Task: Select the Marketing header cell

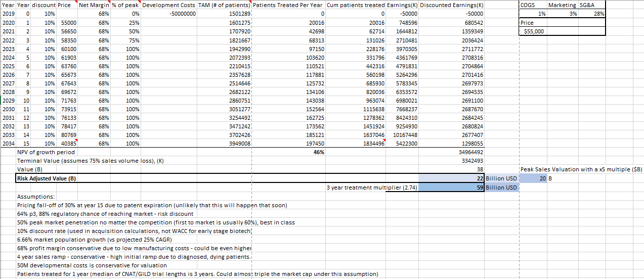Action: point(562,5)
